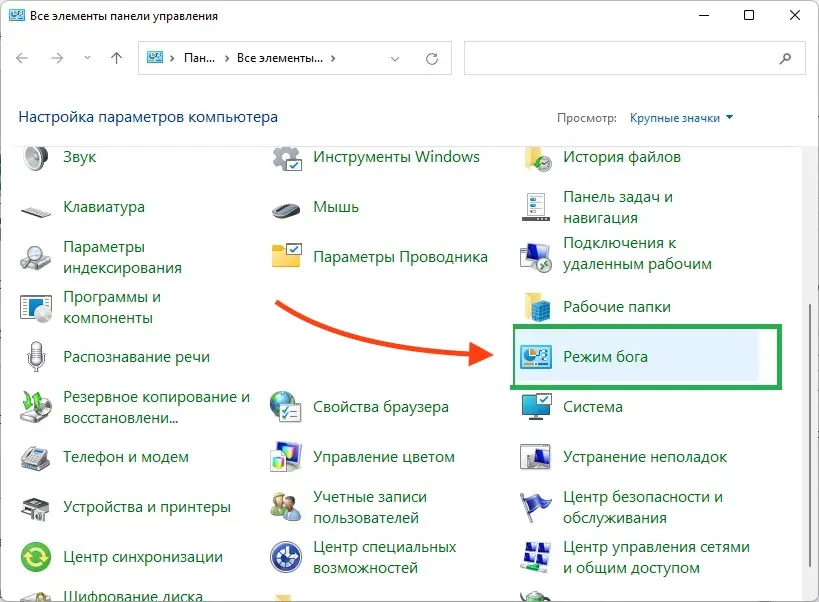819x602 pixels.
Task: Click the Управление цветом icon
Action: (287, 457)
